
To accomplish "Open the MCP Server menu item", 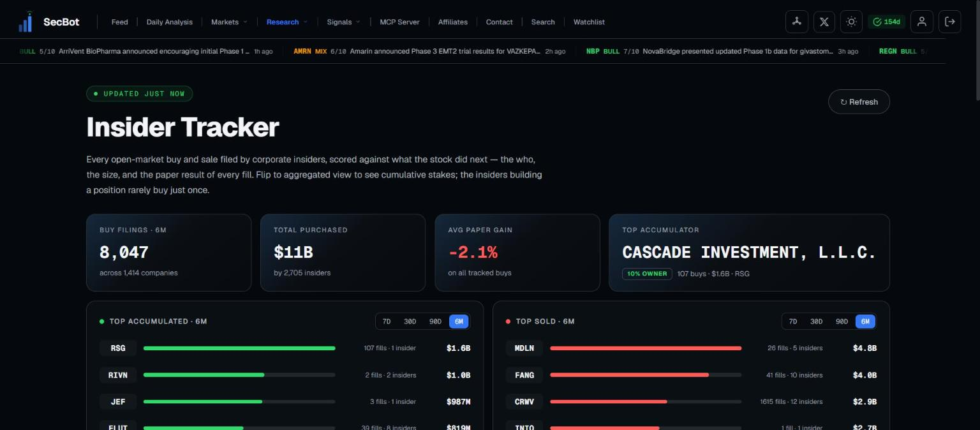I will 399,22.
